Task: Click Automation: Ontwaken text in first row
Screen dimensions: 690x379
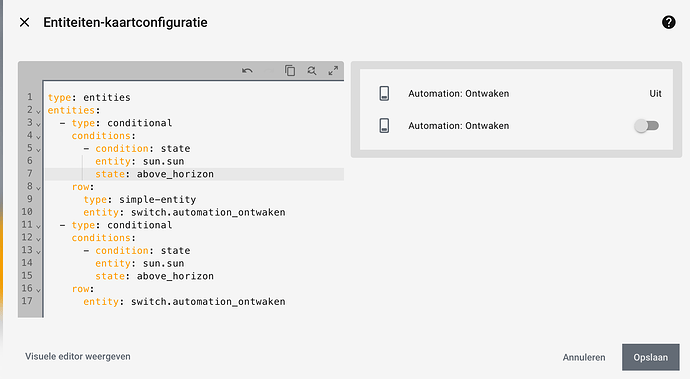Action: 459,93
